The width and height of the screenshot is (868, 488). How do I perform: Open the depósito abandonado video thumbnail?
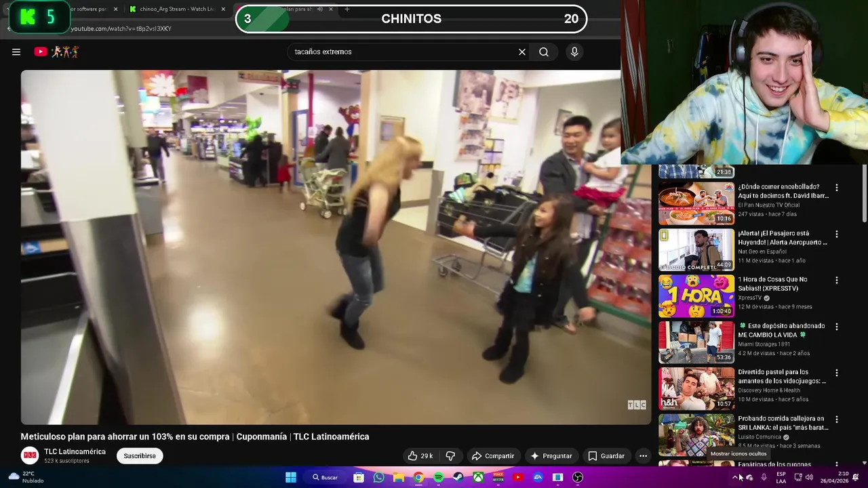[x=696, y=342]
